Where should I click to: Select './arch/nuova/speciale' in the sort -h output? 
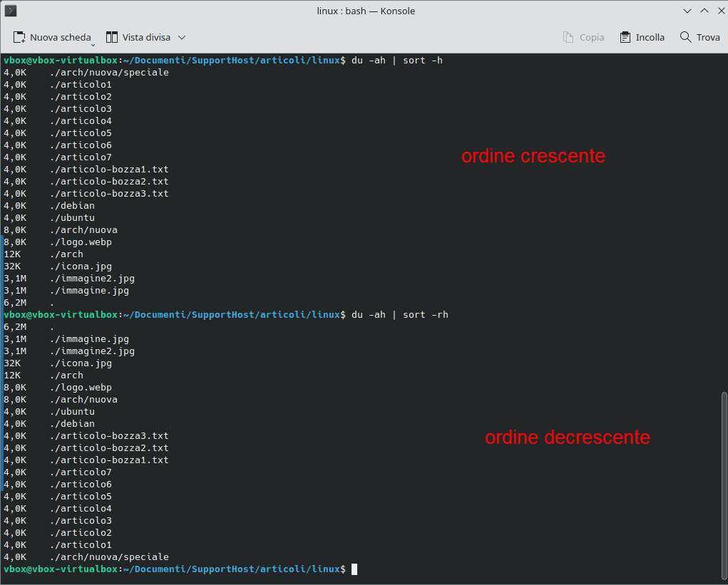pyautogui.click(x=109, y=73)
